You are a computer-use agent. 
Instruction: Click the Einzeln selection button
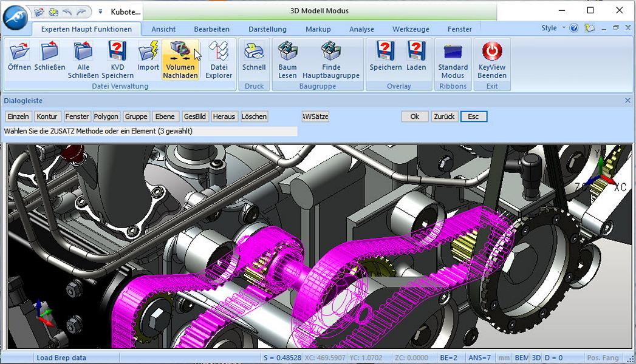tap(18, 116)
